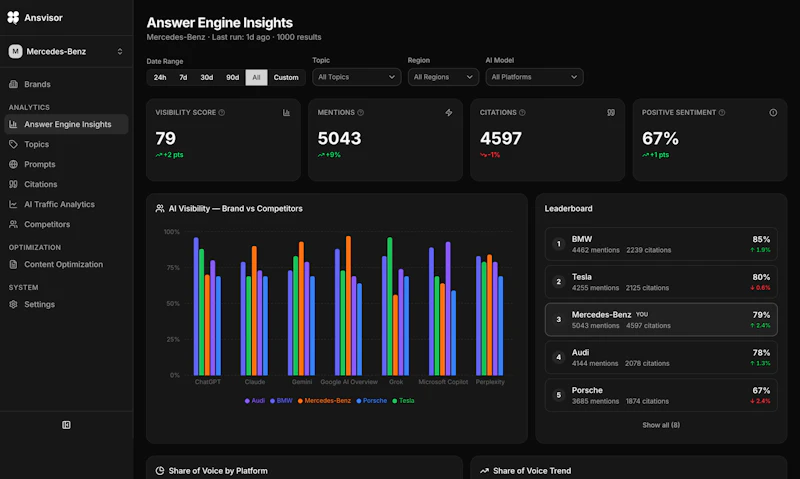This screenshot has height=479, width=800.
Task: Toggle Mercedes-Benz series in chart legend
Action: 324,400
